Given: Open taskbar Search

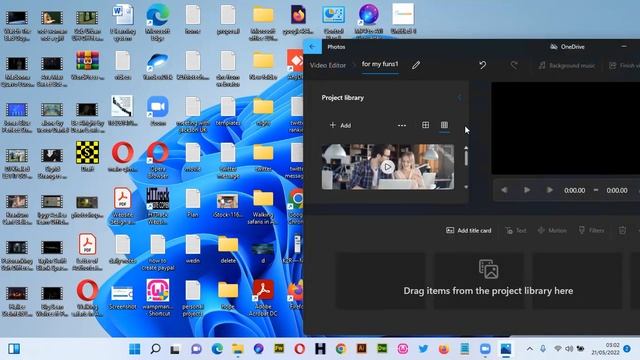Looking at the screenshot, I should (x=155, y=349).
